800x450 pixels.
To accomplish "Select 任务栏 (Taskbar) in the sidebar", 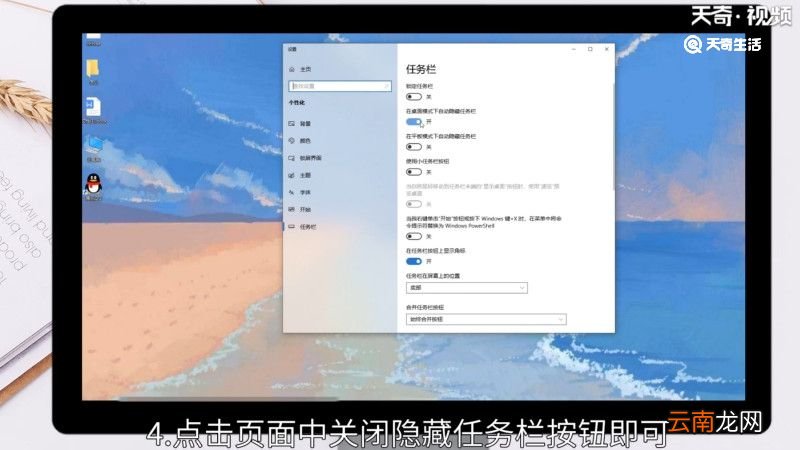I will point(303,227).
